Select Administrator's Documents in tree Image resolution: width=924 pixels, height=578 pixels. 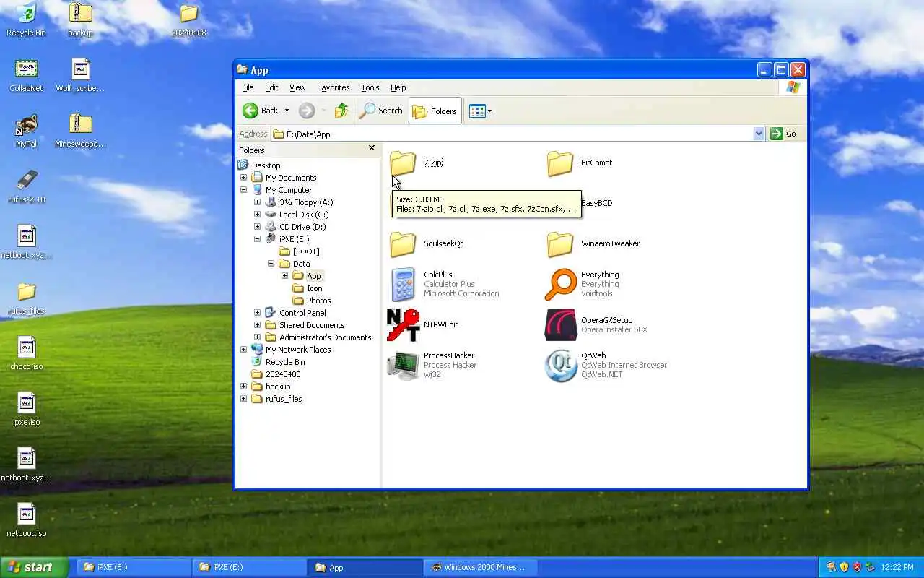(325, 337)
